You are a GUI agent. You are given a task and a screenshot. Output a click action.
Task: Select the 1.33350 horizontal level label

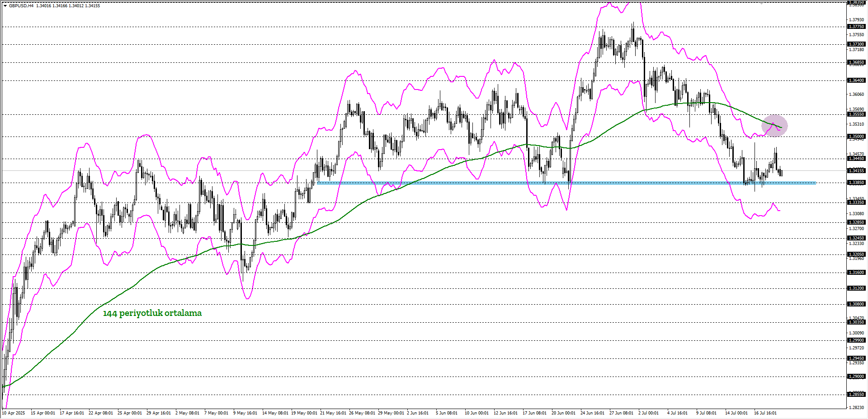pos(856,202)
